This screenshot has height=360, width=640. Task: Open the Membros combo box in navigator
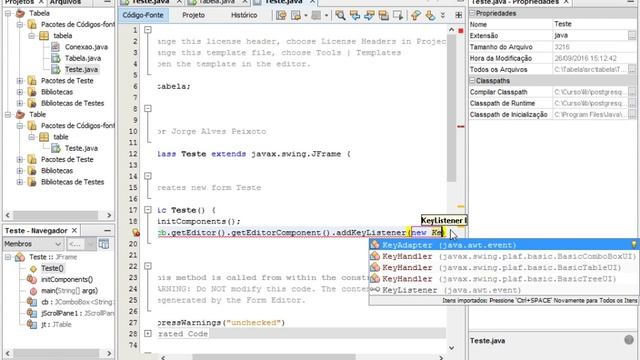pos(33,244)
